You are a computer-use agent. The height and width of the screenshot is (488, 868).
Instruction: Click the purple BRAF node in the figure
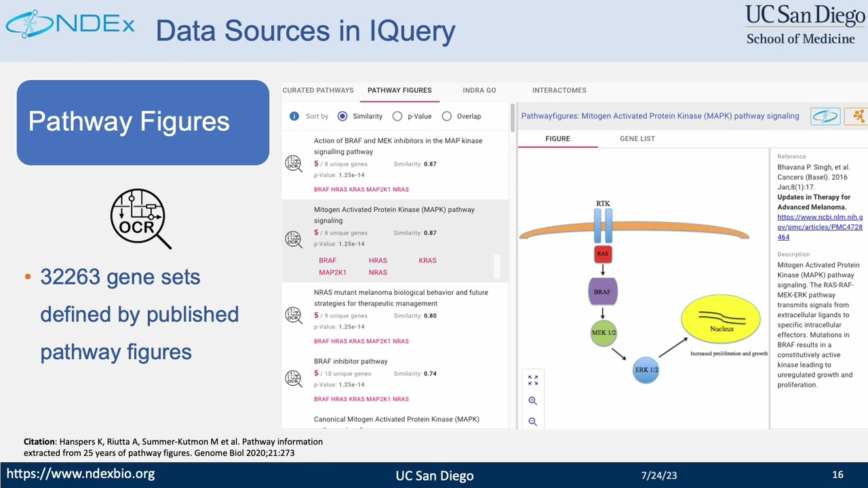[x=602, y=291]
